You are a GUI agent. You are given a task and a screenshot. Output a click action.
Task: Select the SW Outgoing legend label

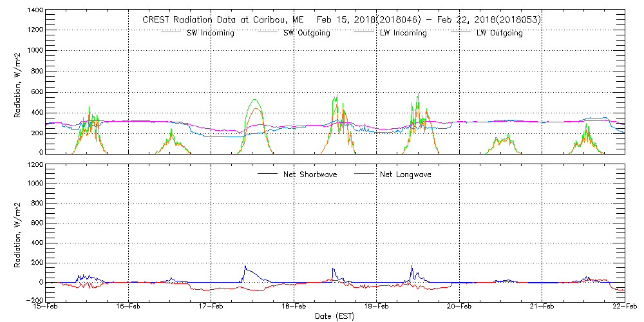pyautogui.click(x=307, y=33)
